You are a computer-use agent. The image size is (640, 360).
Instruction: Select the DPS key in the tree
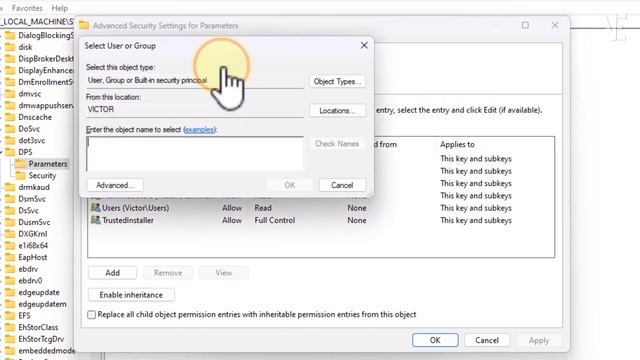25,152
